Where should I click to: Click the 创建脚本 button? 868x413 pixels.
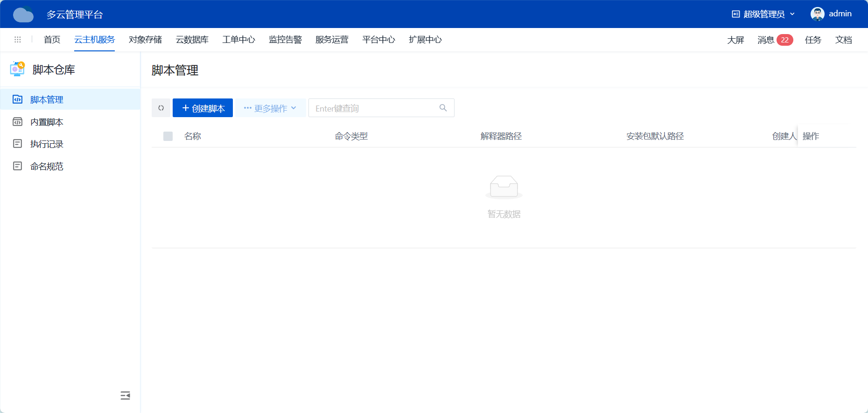tap(203, 108)
